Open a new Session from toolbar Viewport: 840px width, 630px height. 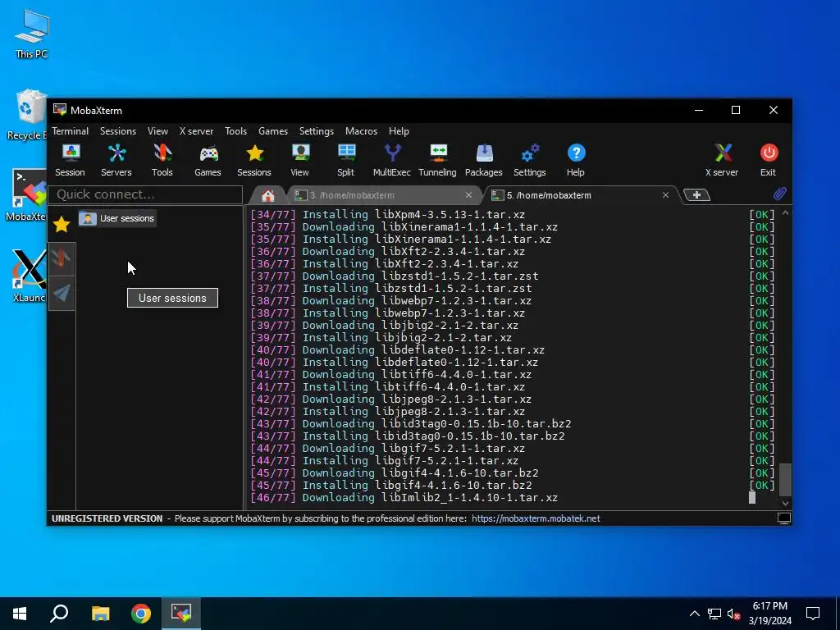tap(71, 160)
